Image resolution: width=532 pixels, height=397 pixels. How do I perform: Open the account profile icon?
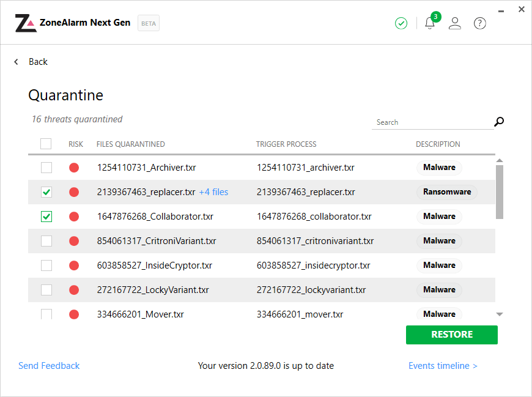pos(455,23)
